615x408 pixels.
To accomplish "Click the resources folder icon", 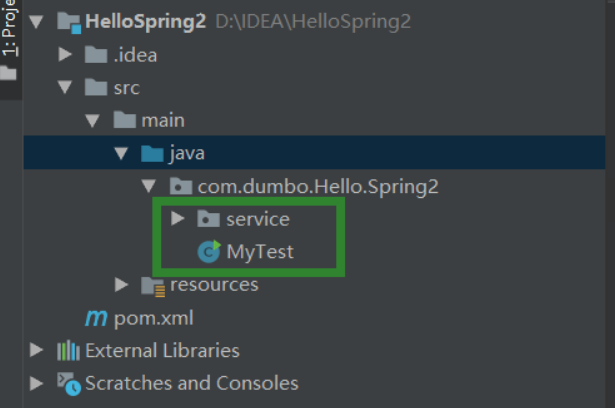I will point(153,286).
